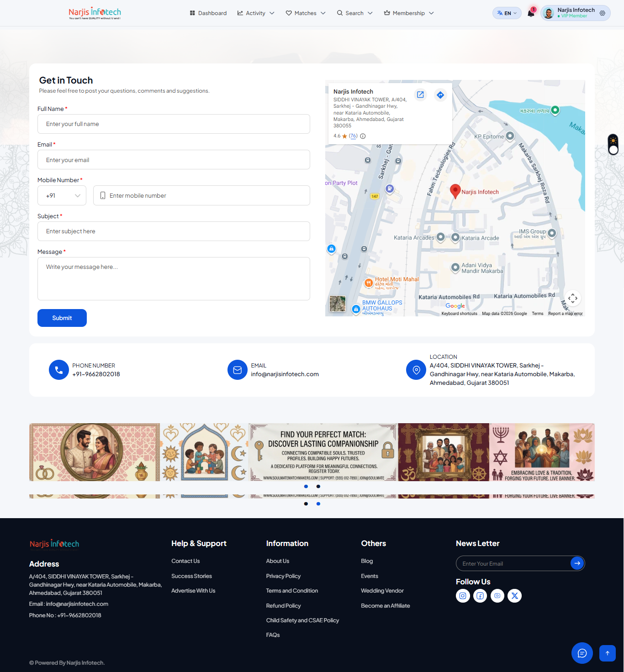This screenshot has height=672, width=624.
Task: Open Become an Affiliate link
Action: 386,606
